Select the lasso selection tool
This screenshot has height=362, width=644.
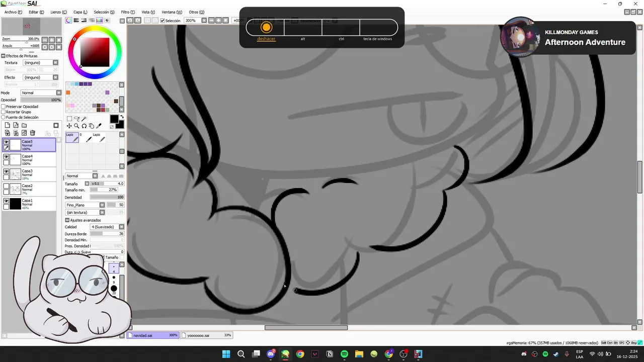(76, 119)
